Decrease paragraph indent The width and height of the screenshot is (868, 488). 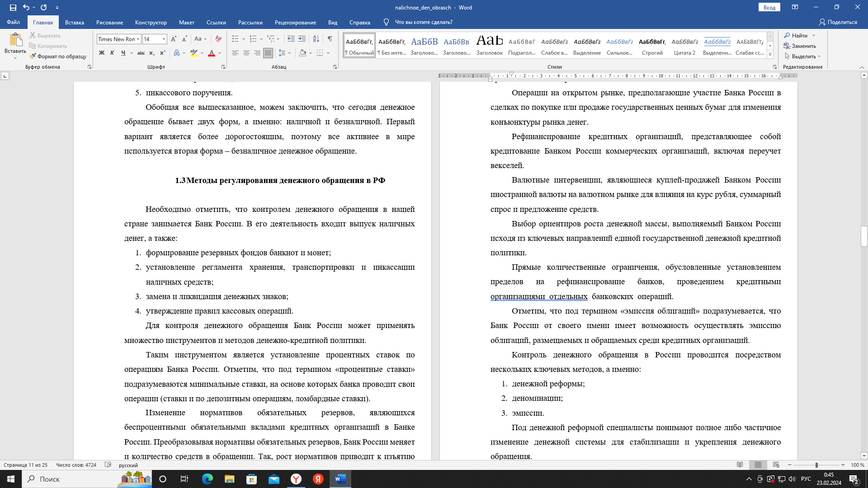[x=291, y=39]
